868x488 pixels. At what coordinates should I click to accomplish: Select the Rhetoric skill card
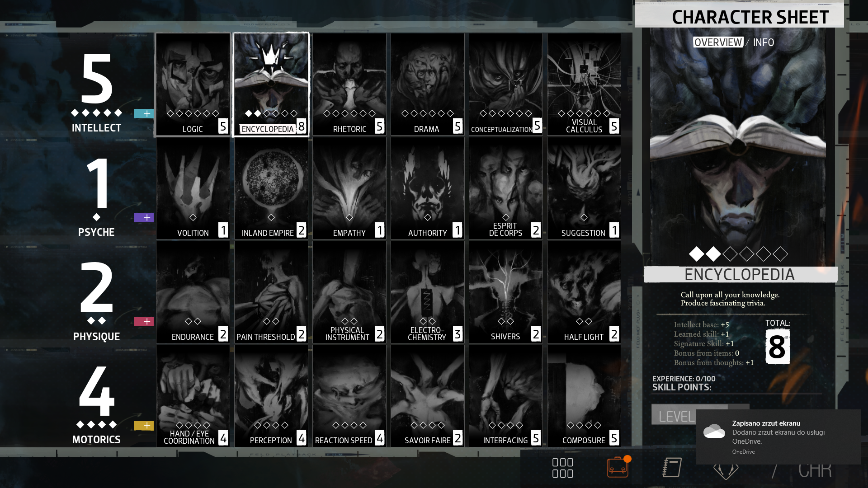[349, 84]
